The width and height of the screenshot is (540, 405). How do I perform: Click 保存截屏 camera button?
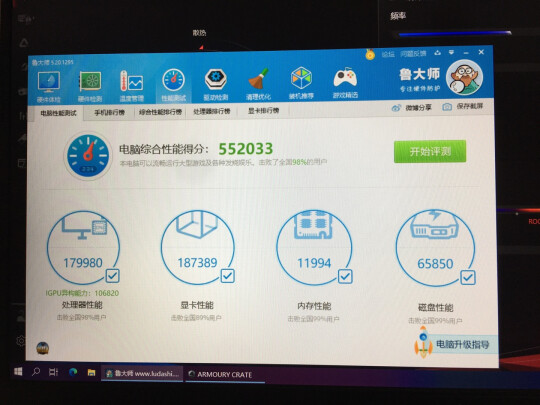click(463, 106)
